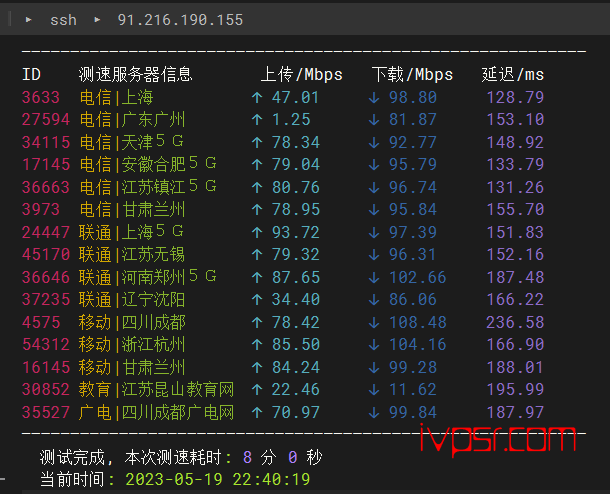Click upload value 80.76
The height and width of the screenshot is (494, 610).
pos(295,187)
